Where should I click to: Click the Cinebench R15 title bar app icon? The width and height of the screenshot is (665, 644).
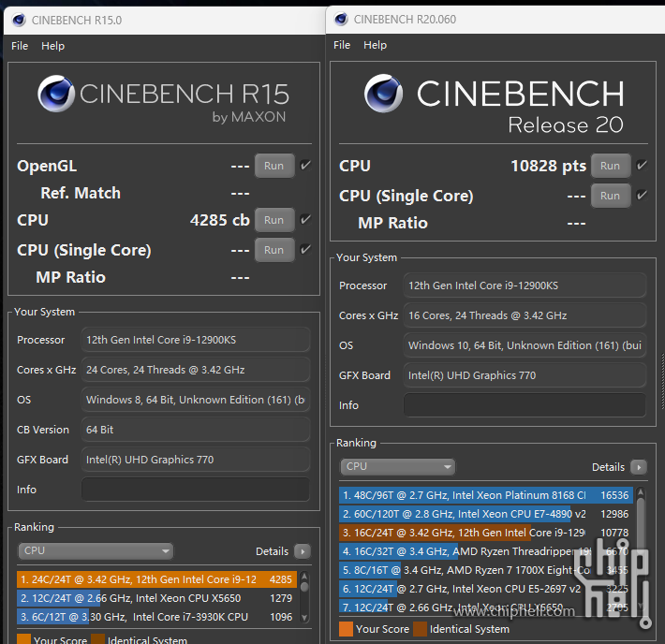coord(19,20)
